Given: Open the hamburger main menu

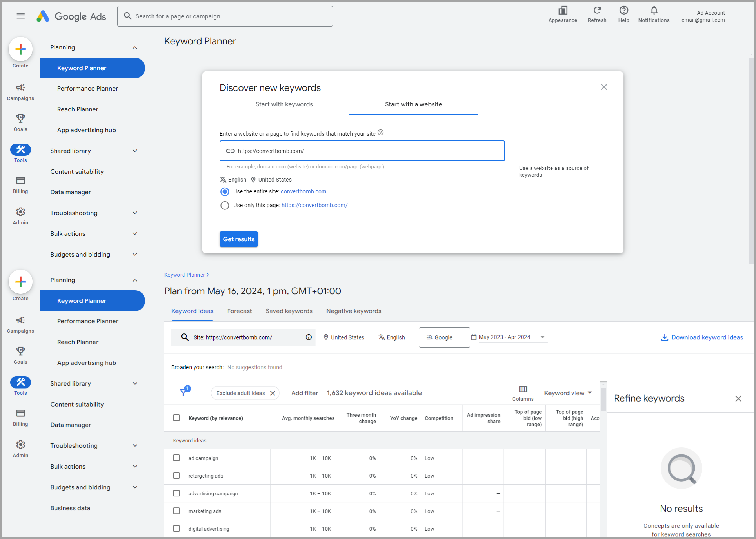Looking at the screenshot, I should pyautogui.click(x=21, y=16).
